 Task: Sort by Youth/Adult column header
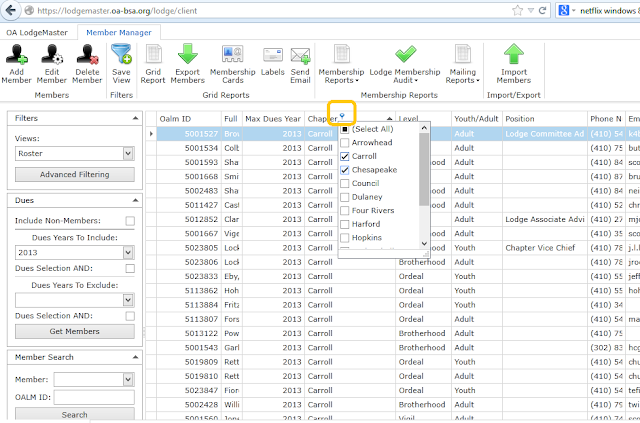pos(476,119)
